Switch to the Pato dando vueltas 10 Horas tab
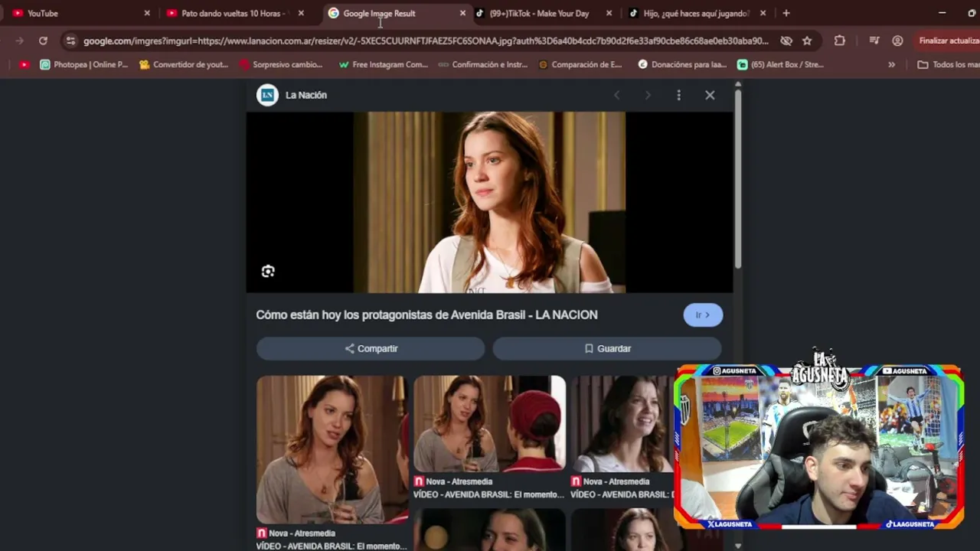The width and height of the screenshot is (980, 551). 234,13
